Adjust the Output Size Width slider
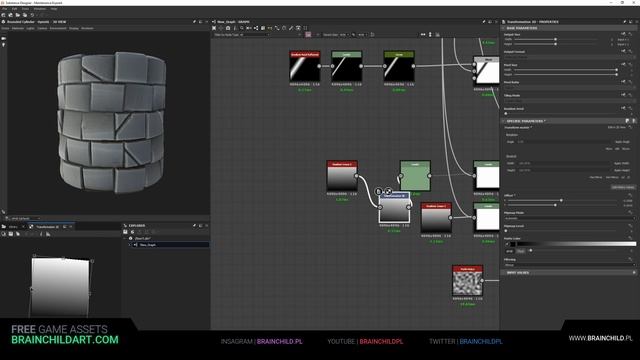The image size is (640, 360). (x=555, y=40)
